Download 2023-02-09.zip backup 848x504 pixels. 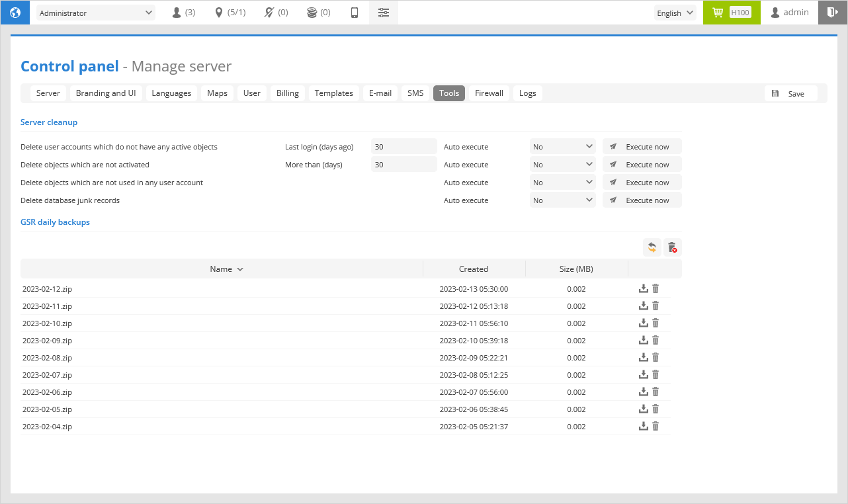(643, 340)
